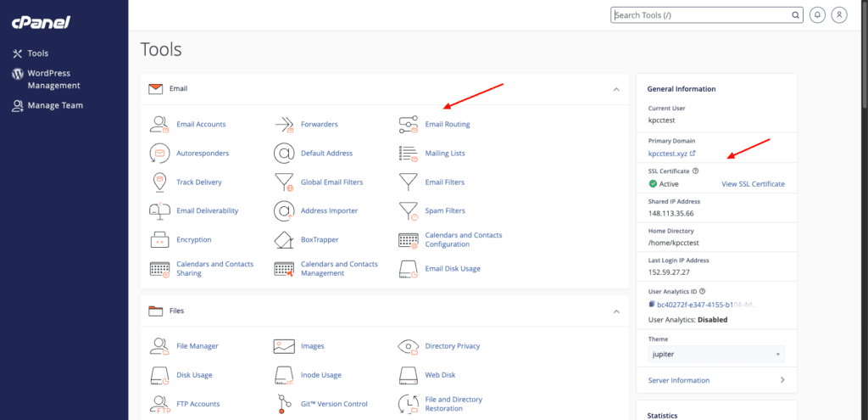The width and height of the screenshot is (868, 420).
Task: Click the Track Delivery text link
Action: [198, 182]
